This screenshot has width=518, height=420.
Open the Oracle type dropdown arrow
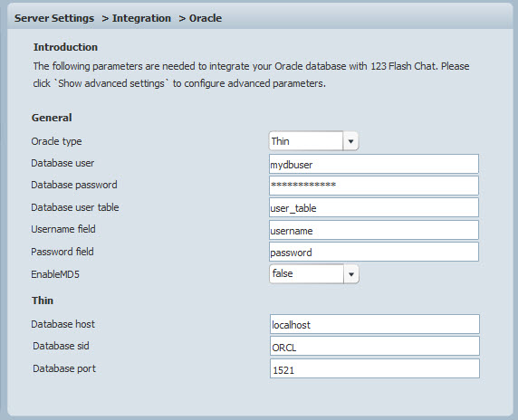(x=350, y=141)
